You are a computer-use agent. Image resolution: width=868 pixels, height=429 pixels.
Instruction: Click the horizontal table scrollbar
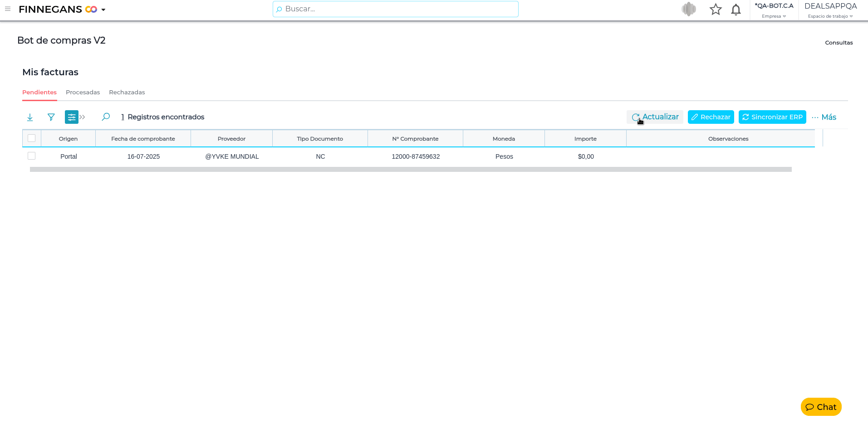pyautogui.click(x=411, y=170)
